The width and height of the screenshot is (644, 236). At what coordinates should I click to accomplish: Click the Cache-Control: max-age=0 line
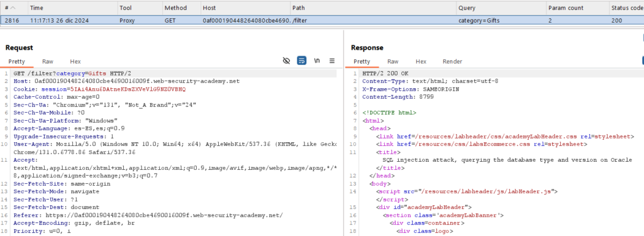tap(56, 97)
